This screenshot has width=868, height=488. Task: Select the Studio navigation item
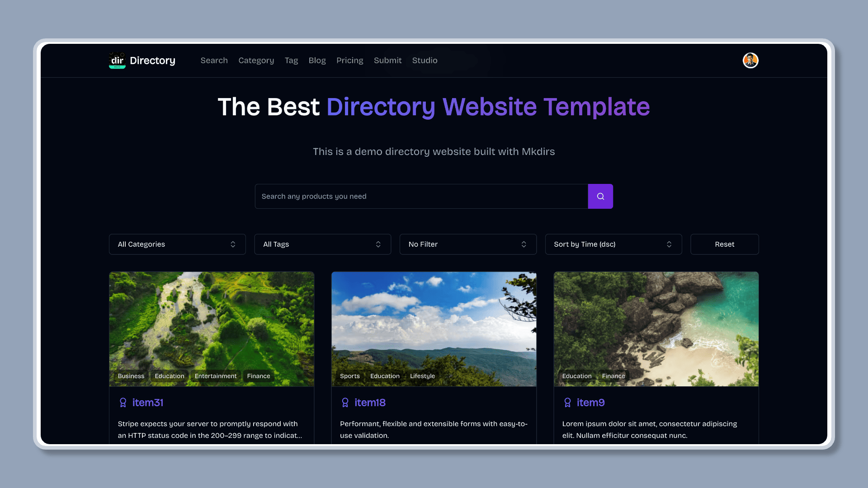coord(425,60)
